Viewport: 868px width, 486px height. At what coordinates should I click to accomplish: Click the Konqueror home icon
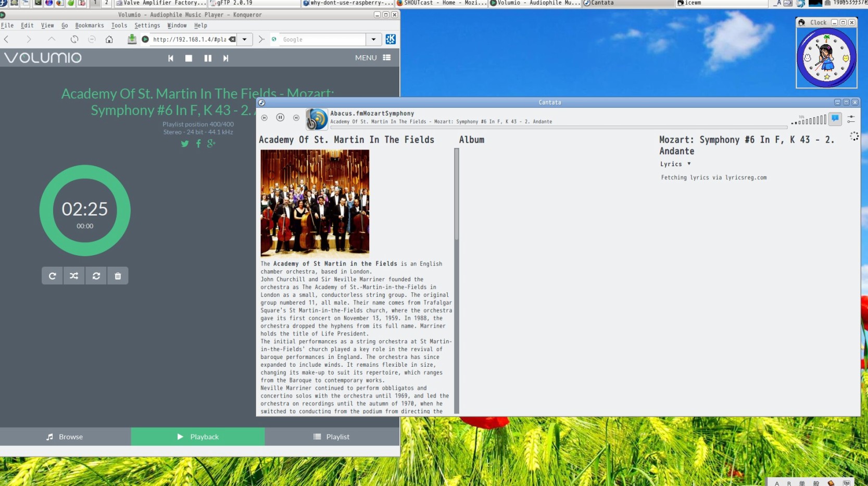[x=109, y=40]
